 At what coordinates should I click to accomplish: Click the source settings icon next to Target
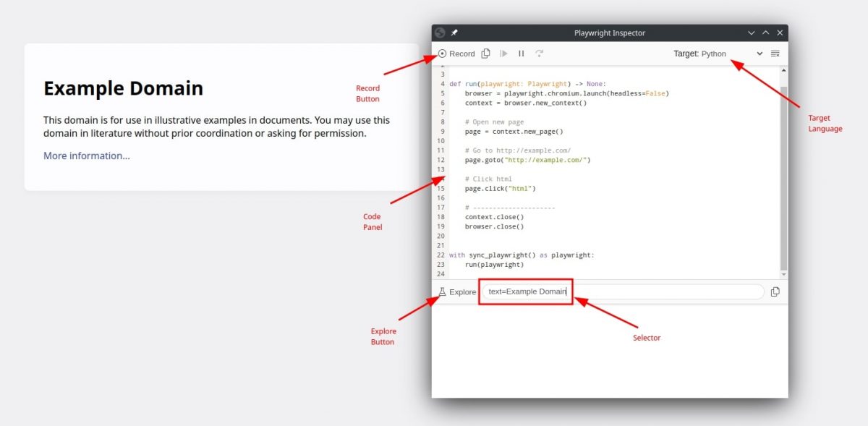pos(775,53)
